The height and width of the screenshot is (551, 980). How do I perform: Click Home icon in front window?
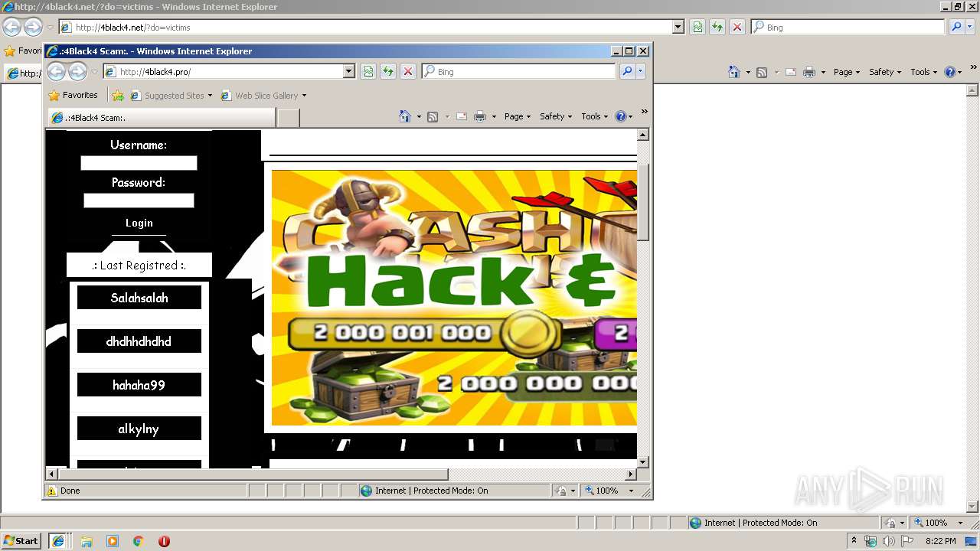coord(405,116)
